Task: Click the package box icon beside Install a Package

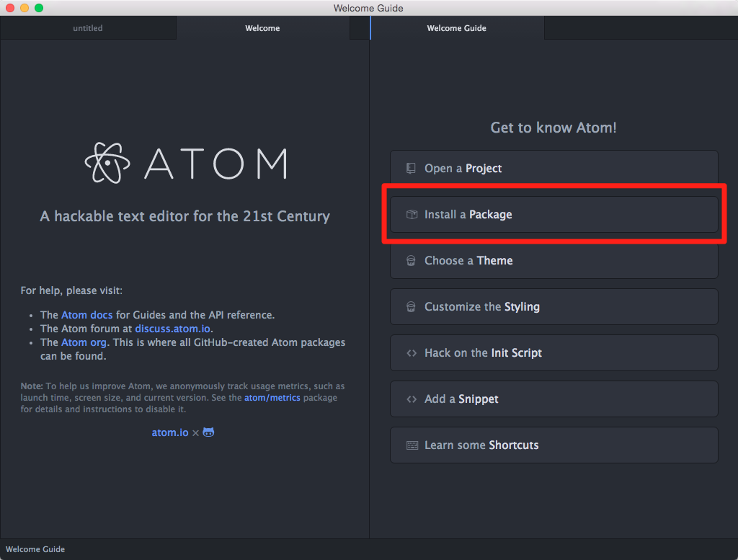Action: point(412,215)
